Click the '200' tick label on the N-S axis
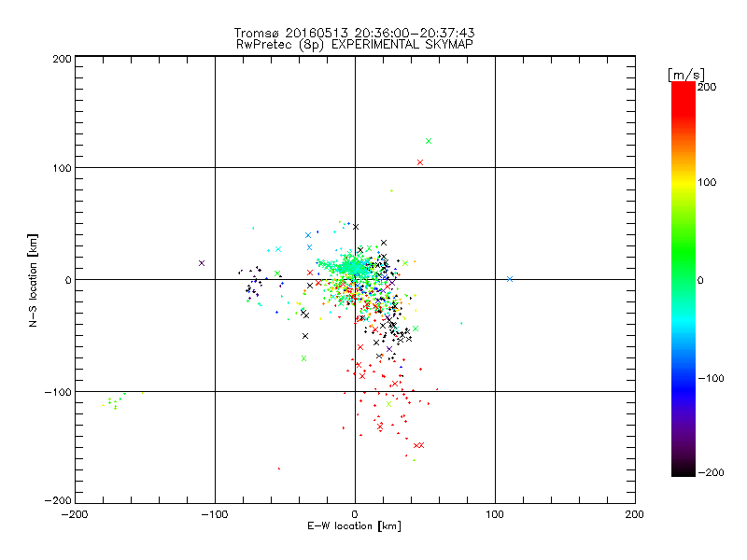 [x=63, y=59]
